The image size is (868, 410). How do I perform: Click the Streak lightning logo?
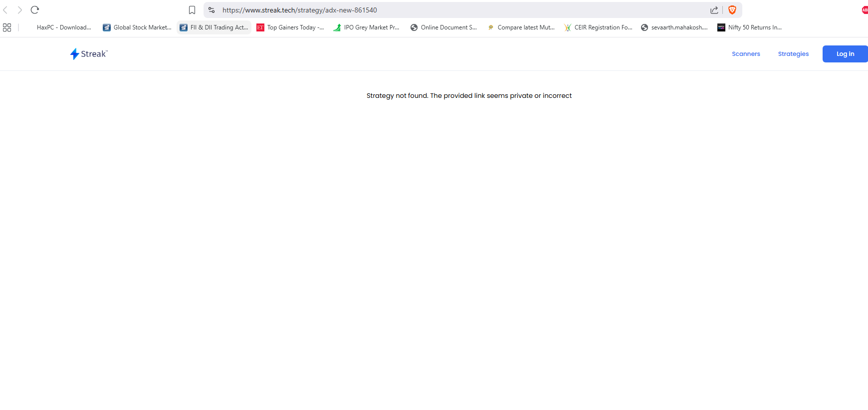pyautogui.click(x=89, y=54)
